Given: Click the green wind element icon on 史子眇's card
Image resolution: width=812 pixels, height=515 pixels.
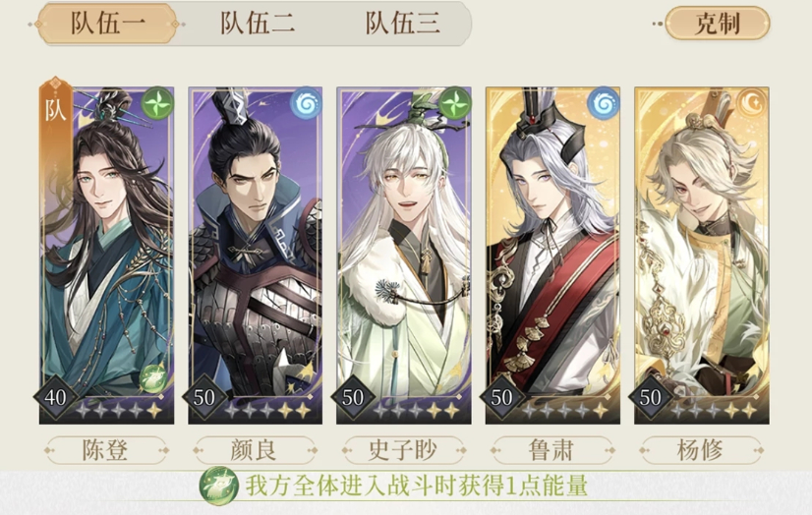Looking at the screenshot, I should click(x=455, y=103).
